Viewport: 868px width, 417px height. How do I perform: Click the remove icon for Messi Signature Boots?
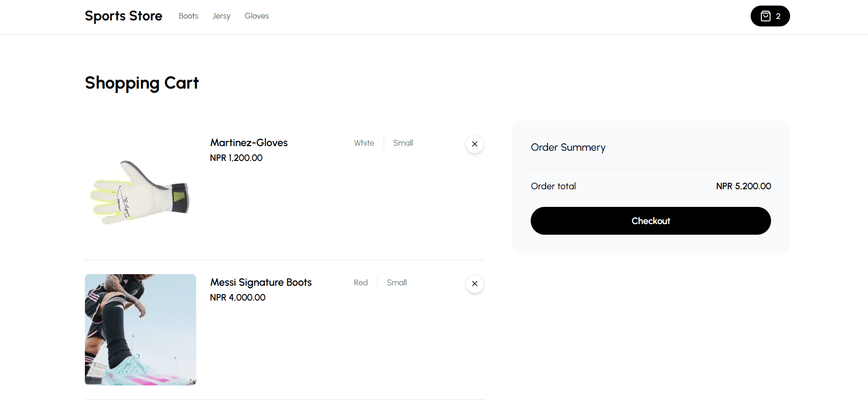(474, 283)
